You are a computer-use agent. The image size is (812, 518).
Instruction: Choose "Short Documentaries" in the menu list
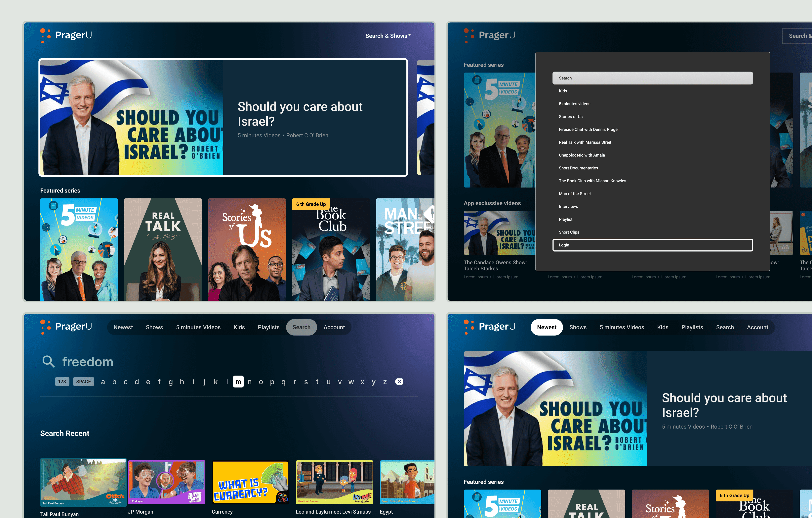(x=578, y=168)
